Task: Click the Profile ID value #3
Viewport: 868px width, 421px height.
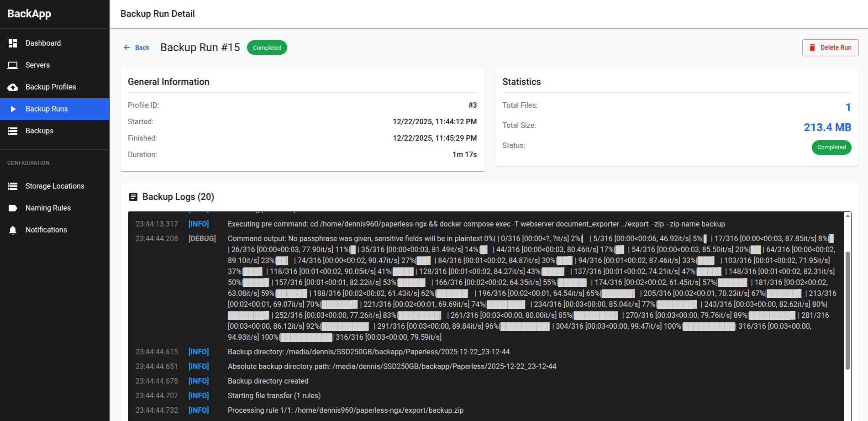Action: pos(473,105)
